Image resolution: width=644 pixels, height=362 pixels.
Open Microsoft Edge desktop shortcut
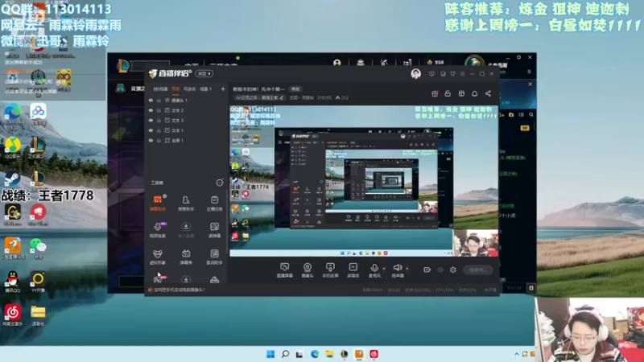tap(13, 115)
